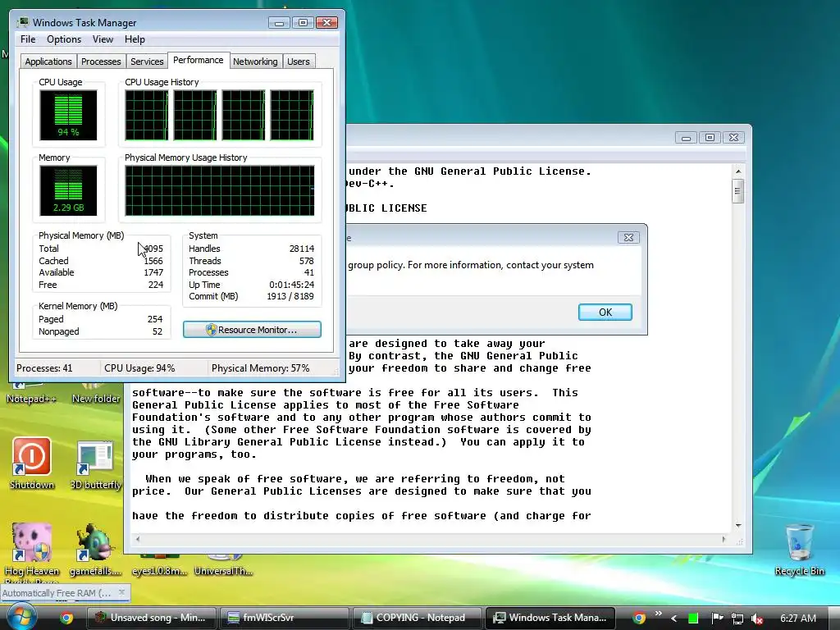
Task: Select the UniversalTh desktop icon label
Action: (x=223, y=571)
